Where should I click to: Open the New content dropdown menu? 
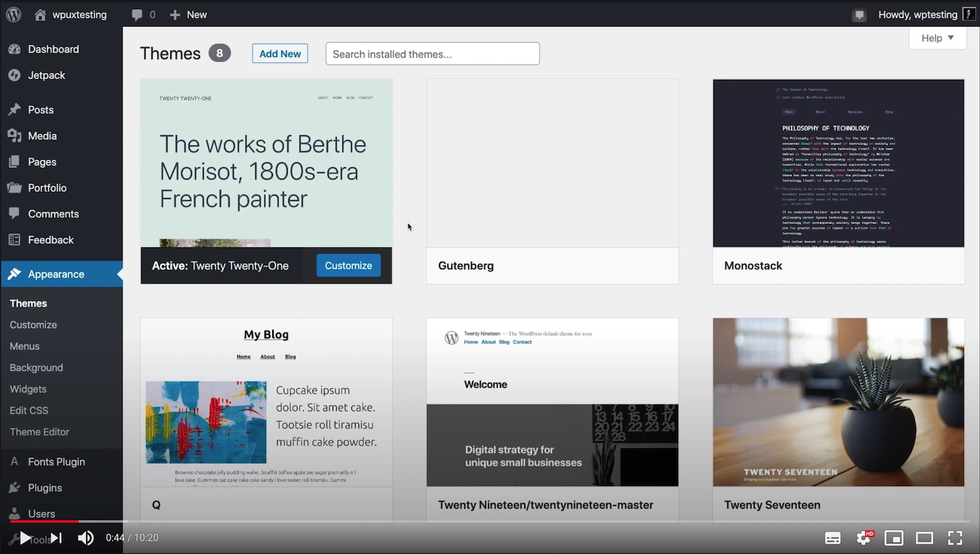pyautogui.click(x=188, y=15)
